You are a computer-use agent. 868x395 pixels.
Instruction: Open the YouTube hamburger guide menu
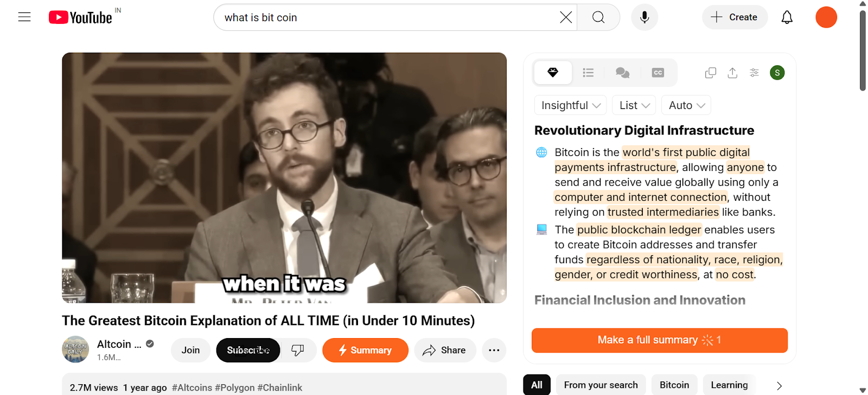coord(24,17)
